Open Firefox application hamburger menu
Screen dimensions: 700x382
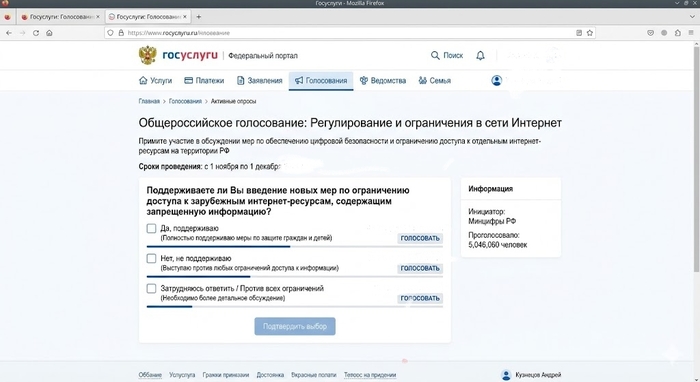(x=691, y=33)
